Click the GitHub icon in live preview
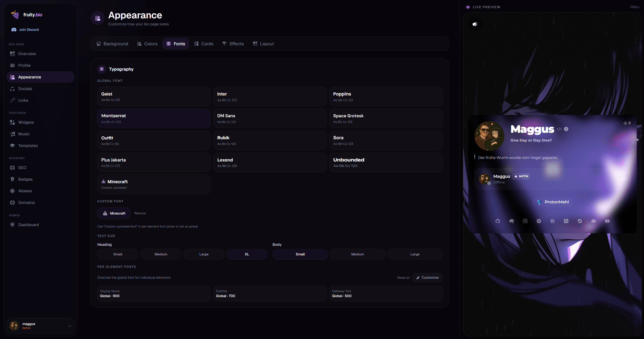 point(498,221)
